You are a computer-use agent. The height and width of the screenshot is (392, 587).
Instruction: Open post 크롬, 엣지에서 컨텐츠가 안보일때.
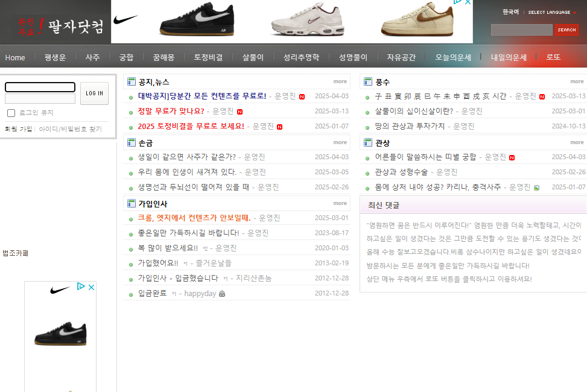pyautogui.click(x=194, y=218)
